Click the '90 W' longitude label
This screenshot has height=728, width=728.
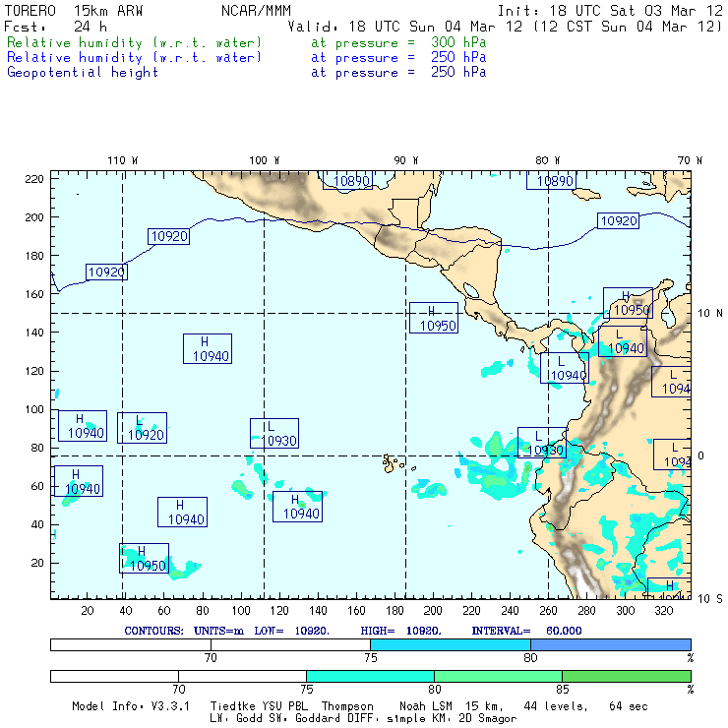point(406,160)
